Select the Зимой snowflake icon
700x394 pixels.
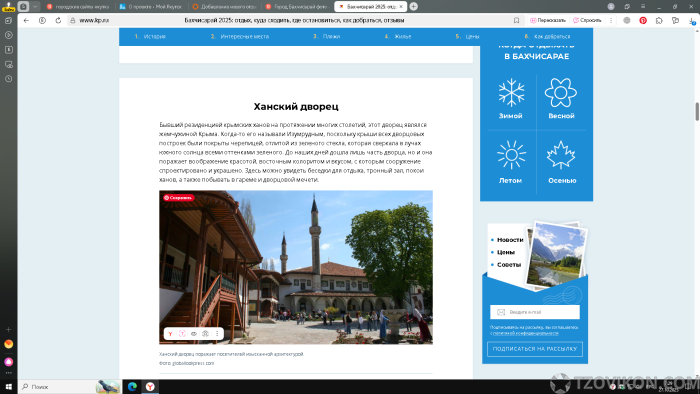point(511,93)
